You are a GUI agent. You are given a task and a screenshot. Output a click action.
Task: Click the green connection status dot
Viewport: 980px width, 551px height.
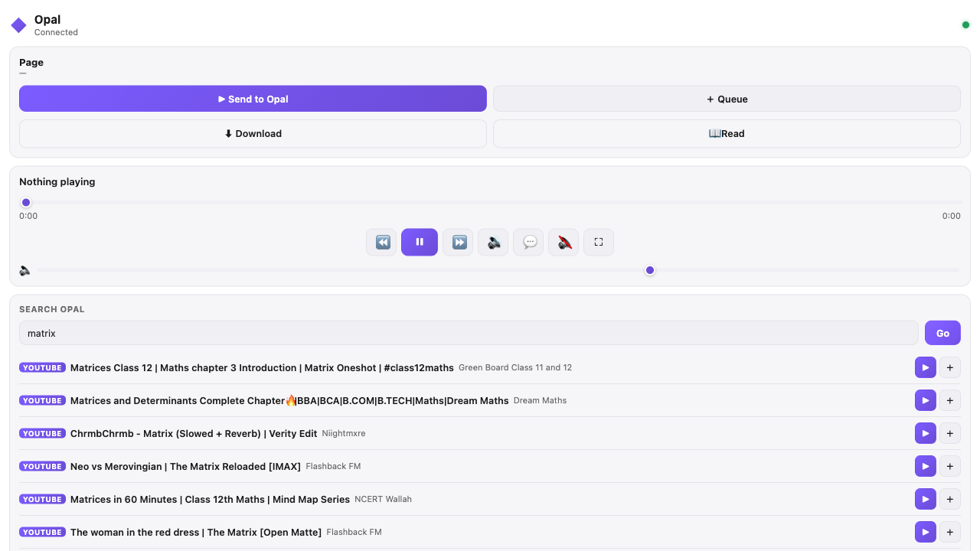[965, 25]
